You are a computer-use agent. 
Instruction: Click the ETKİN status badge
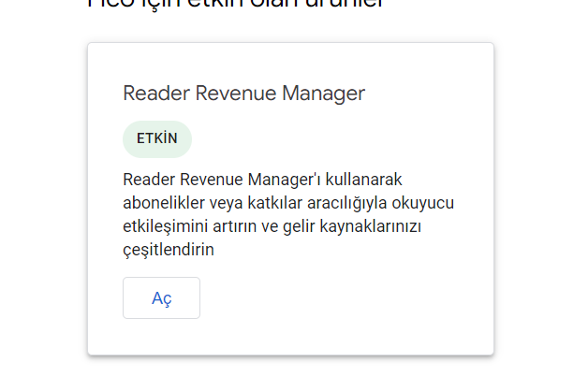pyautogui.click(x=157, y=139)
